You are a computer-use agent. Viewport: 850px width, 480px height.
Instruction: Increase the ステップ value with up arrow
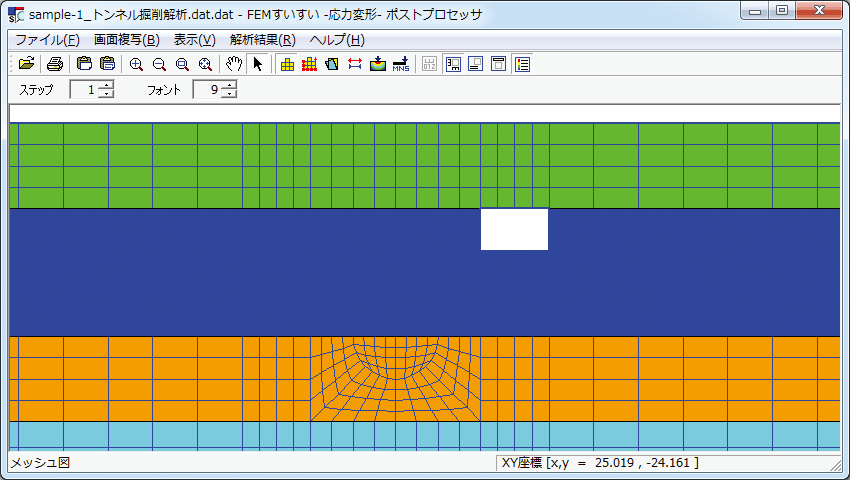(107, 86)
